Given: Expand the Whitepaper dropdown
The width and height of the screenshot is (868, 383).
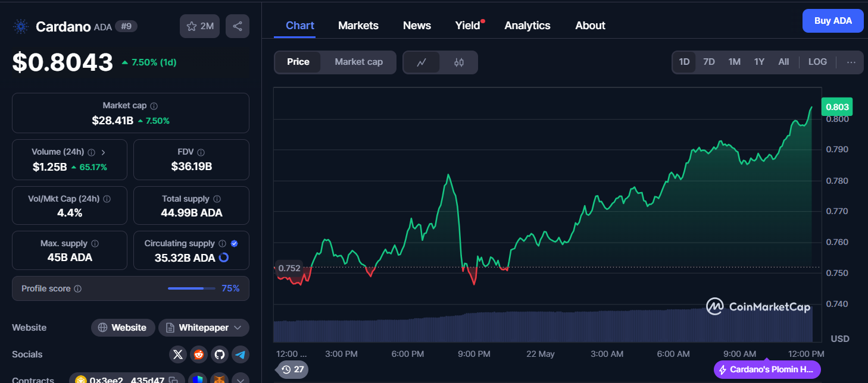Looking at the screenshot, I should (x=204, y=328).
